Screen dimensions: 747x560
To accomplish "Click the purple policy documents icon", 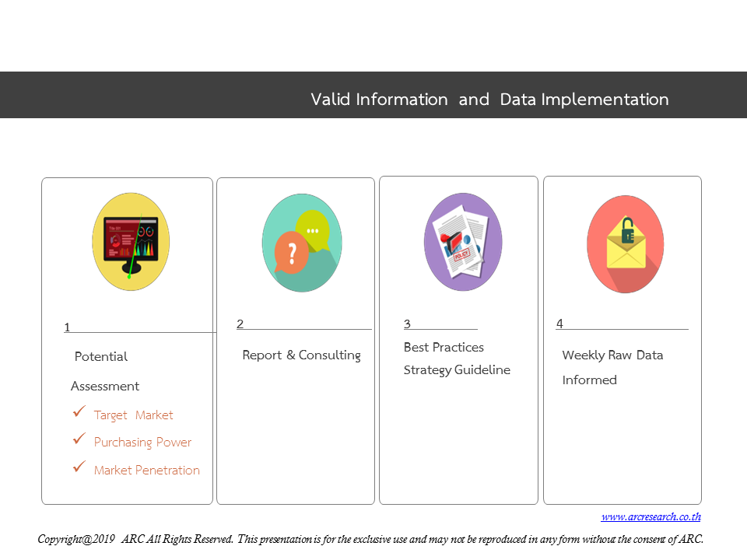I will 463,242.
